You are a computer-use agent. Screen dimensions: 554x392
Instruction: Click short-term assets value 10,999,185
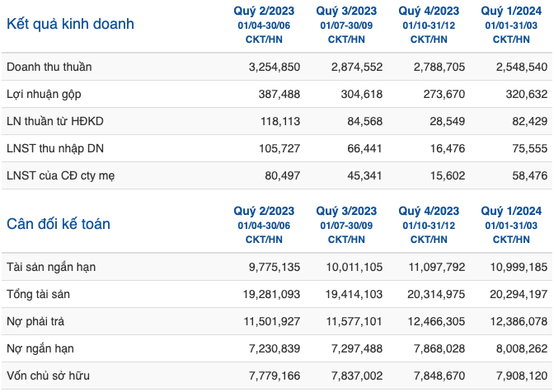(x=519, y=267)
